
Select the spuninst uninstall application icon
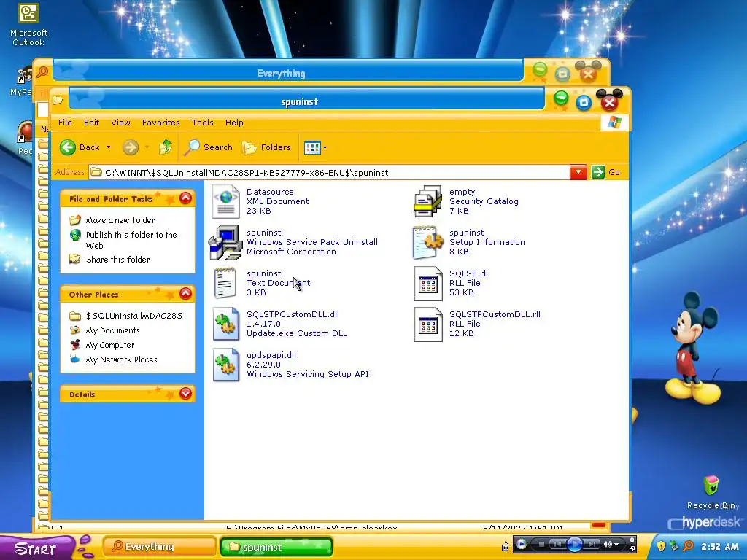click(x=226, y=242)
